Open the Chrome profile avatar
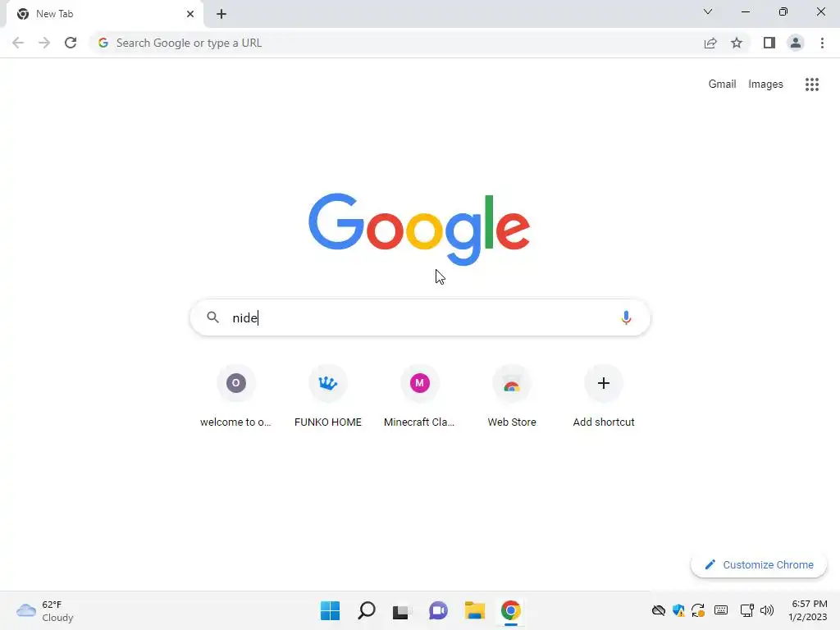This screenshot has width=840, height=630. click(x=796, y=43)
